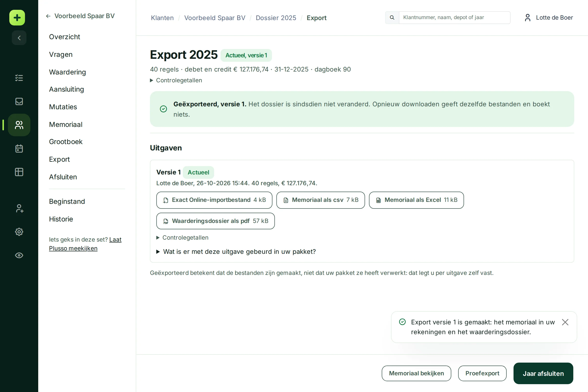Open Vragen in the dossier menu

coord(61,54)
